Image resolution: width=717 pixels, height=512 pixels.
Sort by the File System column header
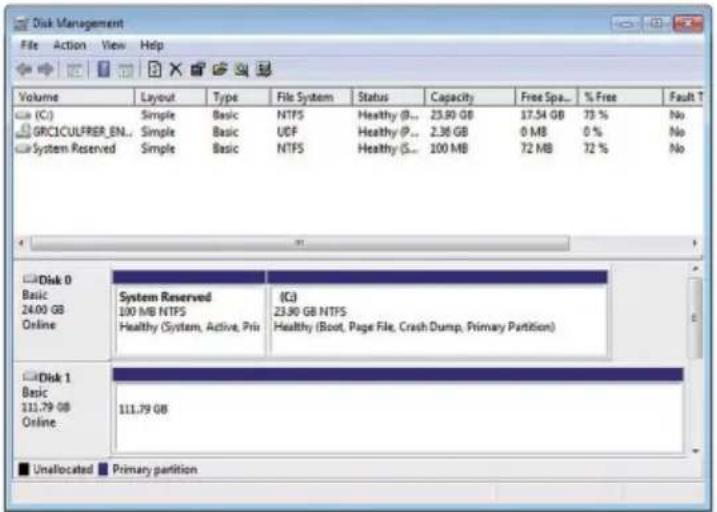tap(311, 97)
